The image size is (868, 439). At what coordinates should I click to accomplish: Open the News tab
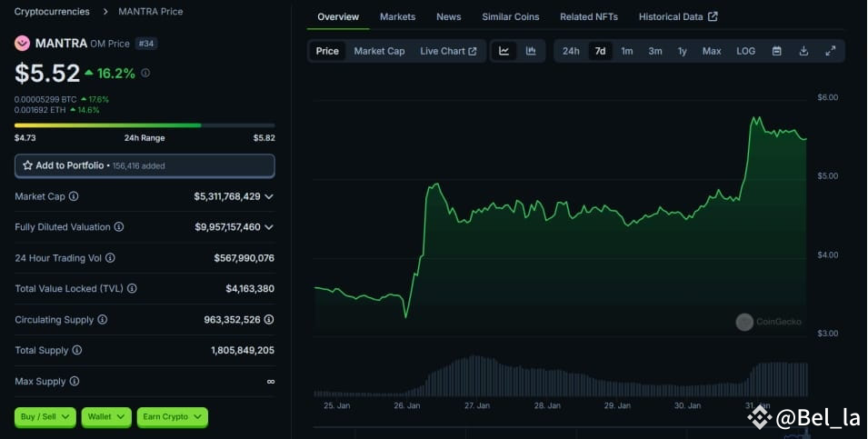pos(448,16)
